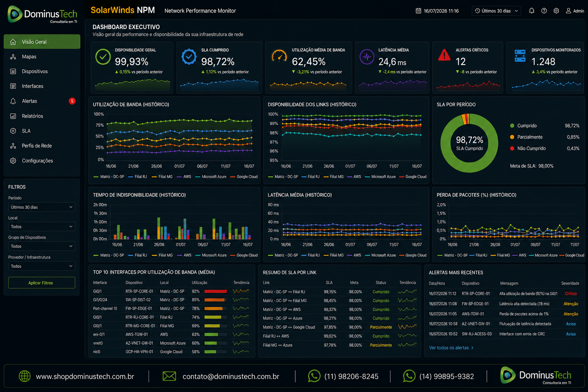Click the Aplicar Filtros button
This screenshot has width=588, height=392.
tap(41, 283)
